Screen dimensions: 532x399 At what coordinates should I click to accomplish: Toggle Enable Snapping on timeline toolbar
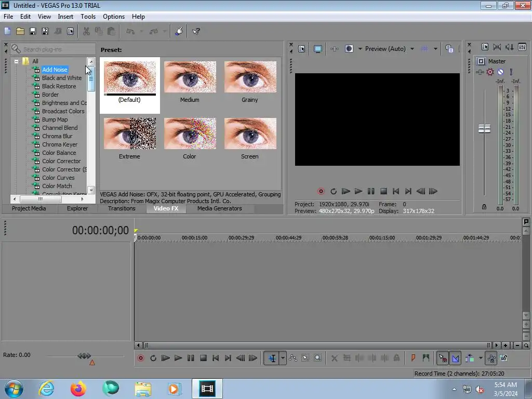[x=443, y=358]
